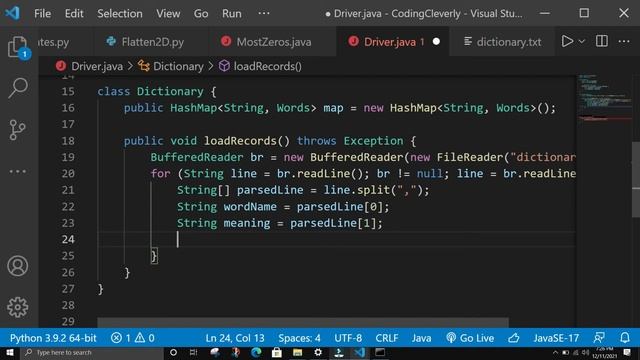Change indentation via Spaces: 4
640x360 pixels.
[x=299, y=338]
